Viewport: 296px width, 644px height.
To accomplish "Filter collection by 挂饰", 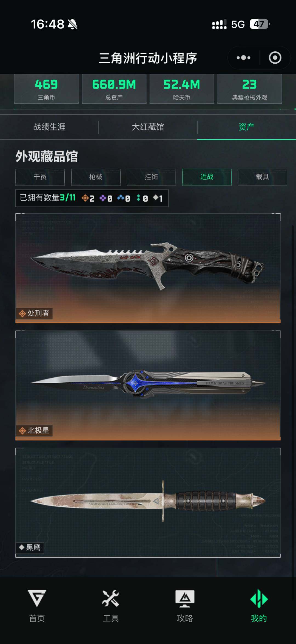I will point(151,177).
